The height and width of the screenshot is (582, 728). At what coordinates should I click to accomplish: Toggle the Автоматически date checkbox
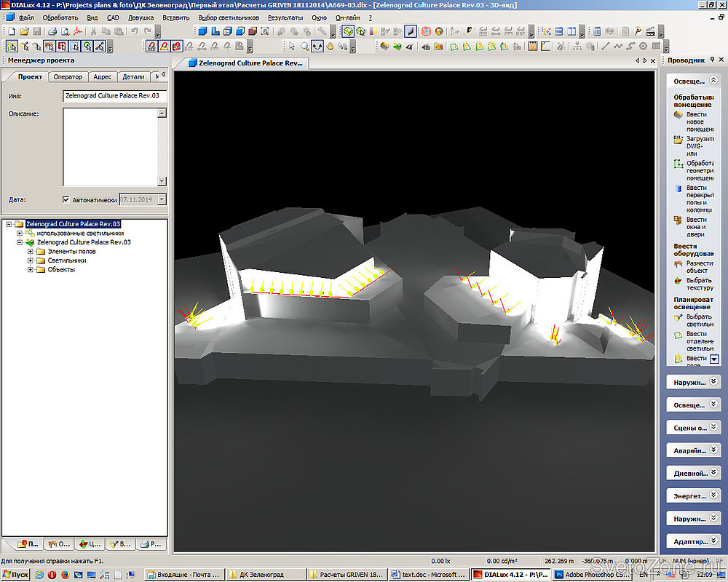(x=66, y=199)
